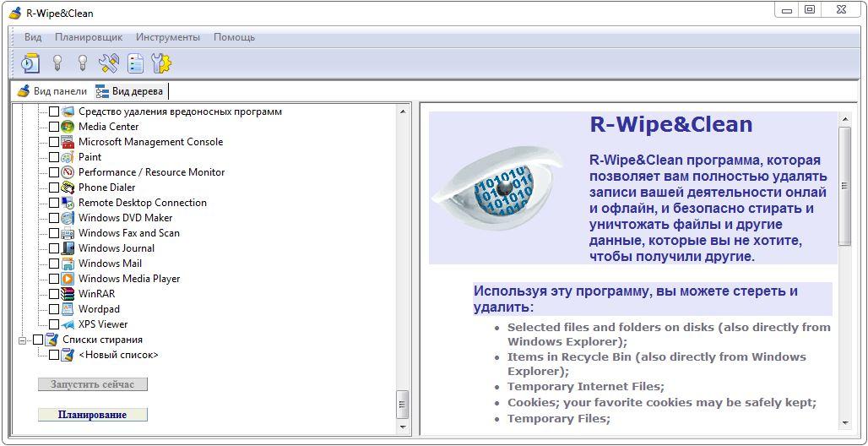Click the help panel scroll-down arrow
The width and height of the screenshot is (868, 446).
point(844,423)
